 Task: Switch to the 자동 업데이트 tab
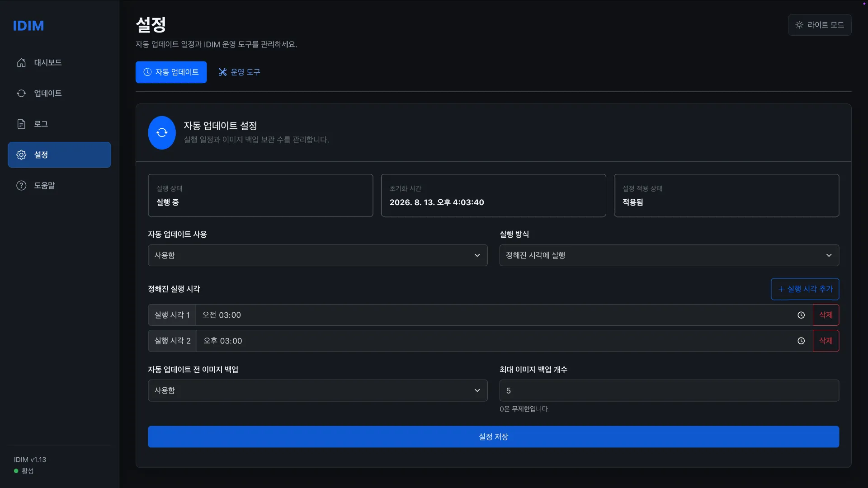pyautogui.click(x=171, y=72)
